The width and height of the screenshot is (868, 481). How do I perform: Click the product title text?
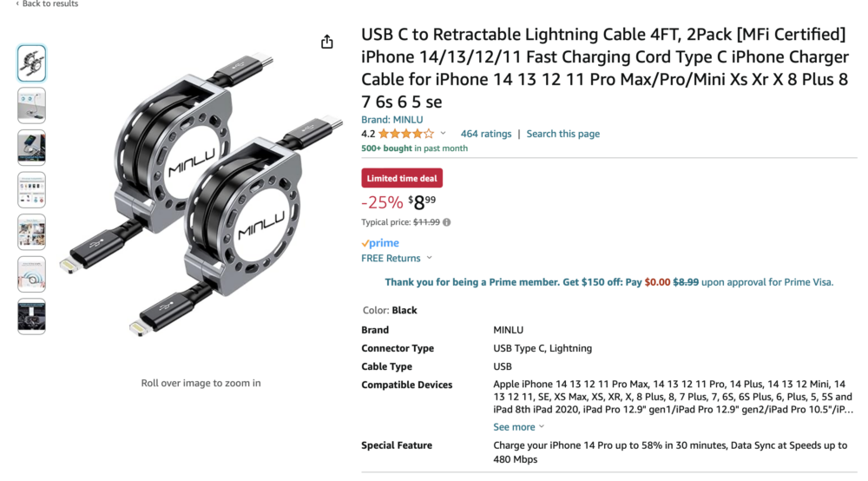pyautogui.click(x=604, y=68)
